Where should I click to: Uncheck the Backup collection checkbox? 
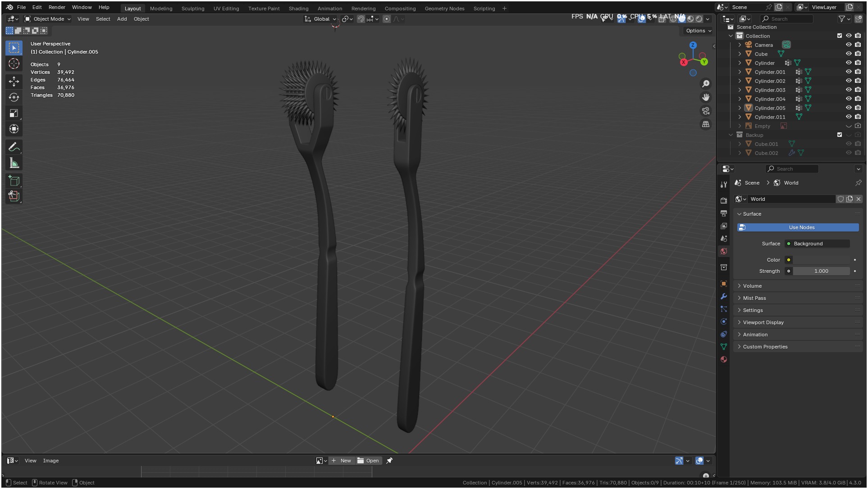click(839, 135)
